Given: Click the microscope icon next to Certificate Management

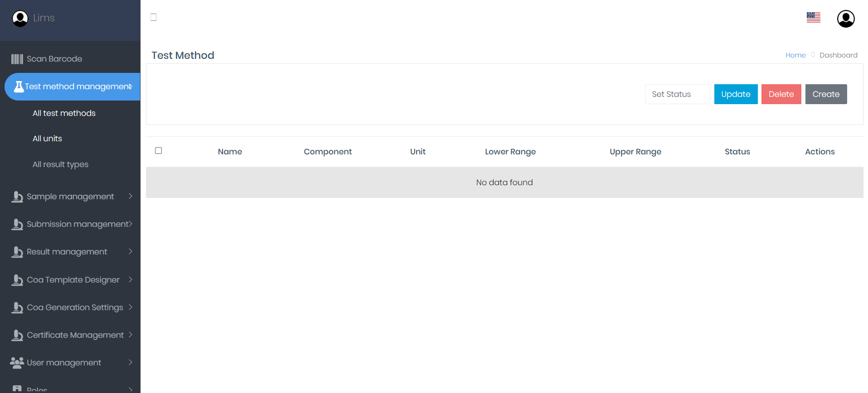Looking at the screenshot, I should click(x=17, y=335).
